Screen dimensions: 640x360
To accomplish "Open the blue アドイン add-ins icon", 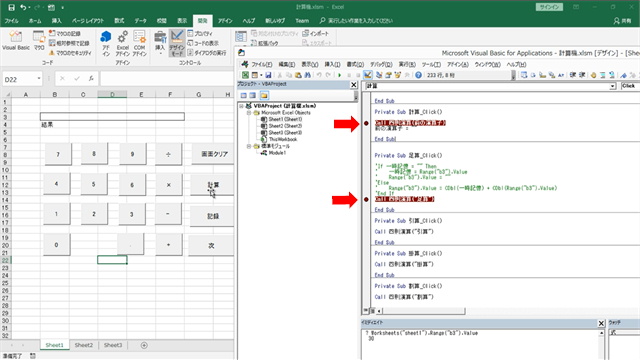I will [x=106, y=43].
